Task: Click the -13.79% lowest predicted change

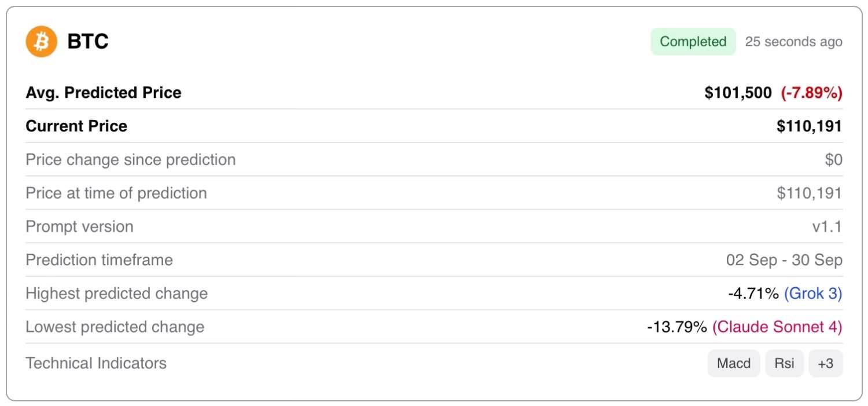Action: click(x=677, y=327)
